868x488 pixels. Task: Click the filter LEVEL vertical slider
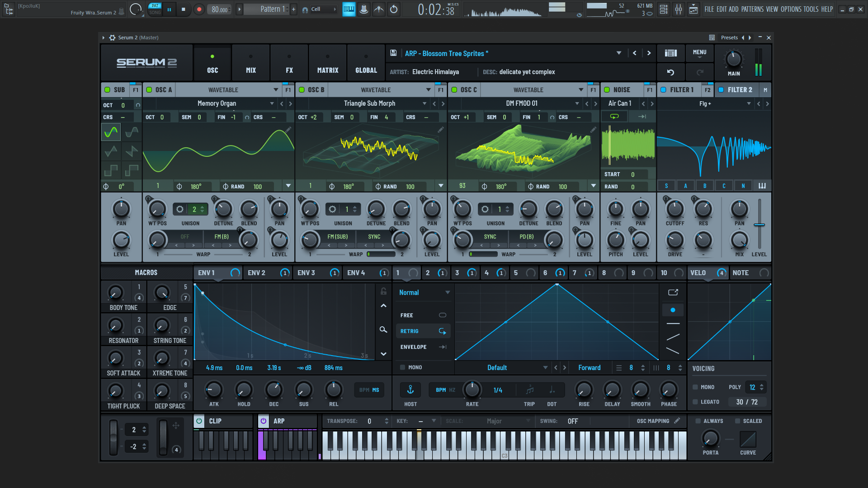coord(759,225)
